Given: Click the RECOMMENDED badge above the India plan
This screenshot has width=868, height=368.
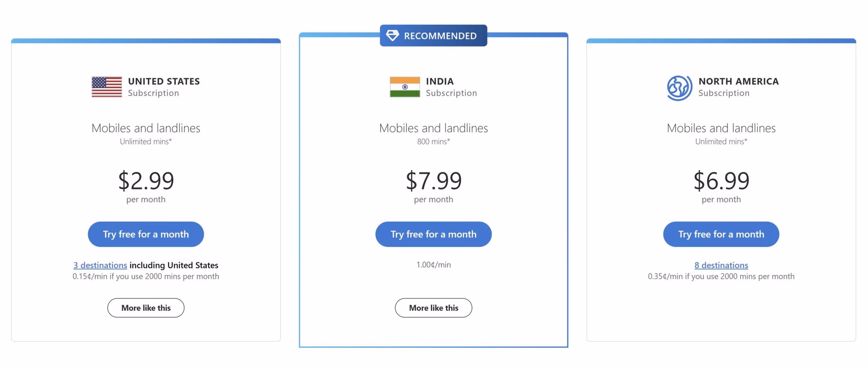Looking at the screenshot, I should (433, 35).
